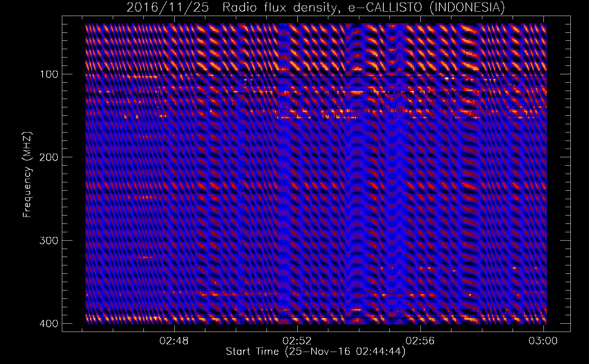Click the 400 frequency tick label
Screen dimensions: 589x364
point(48,323)
